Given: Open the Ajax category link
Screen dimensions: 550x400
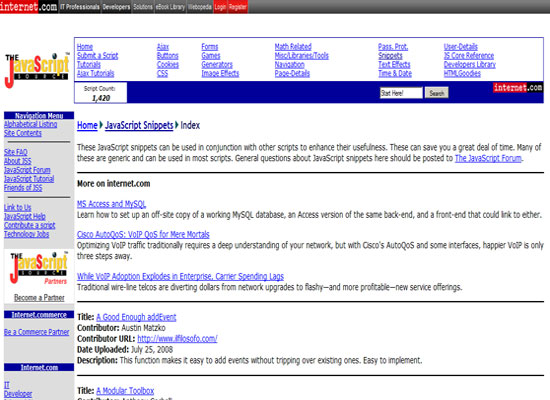Looking at the screenshot, I should [x=163, y=47].
